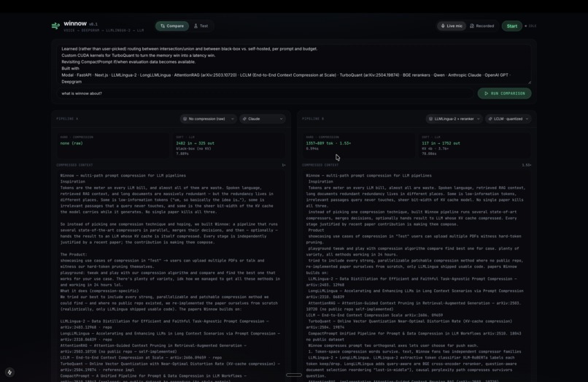
Task: Select the Recorded input mode
Action: tap(482, 26)
